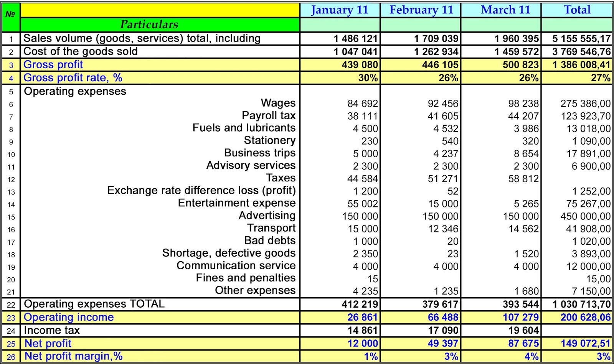Click the Entertainment expense label
This screenshot has width=614, height=364.
(x=238, y=203)
